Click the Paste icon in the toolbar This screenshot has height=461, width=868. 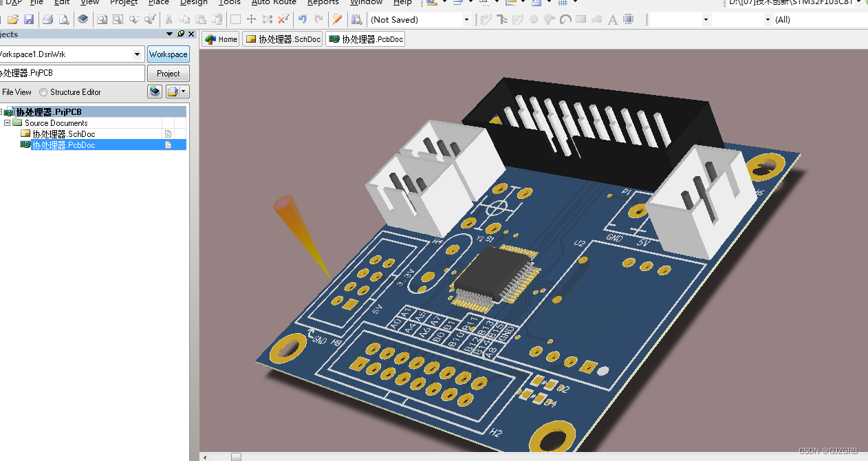(202, 19)
